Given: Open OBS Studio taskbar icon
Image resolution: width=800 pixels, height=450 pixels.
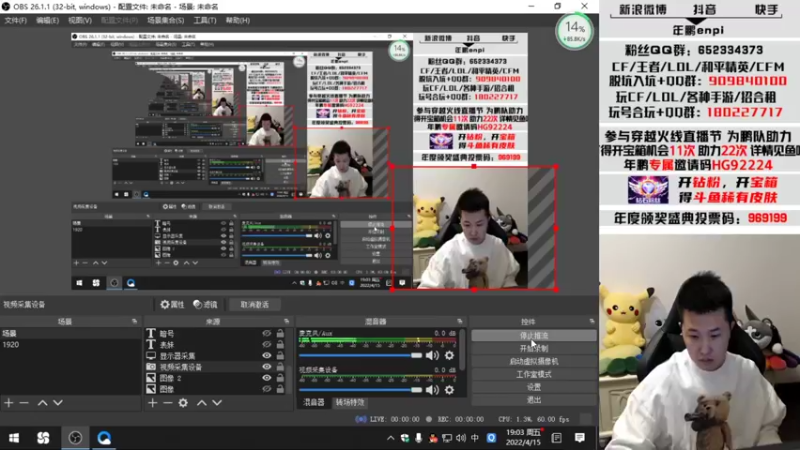Looking at the screenshot, I should pyautogui.click(x=76, y=438).
